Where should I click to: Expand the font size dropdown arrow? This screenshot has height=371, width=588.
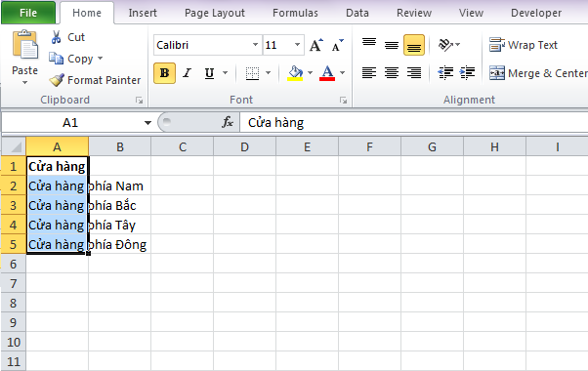click(x=297, y=45)
